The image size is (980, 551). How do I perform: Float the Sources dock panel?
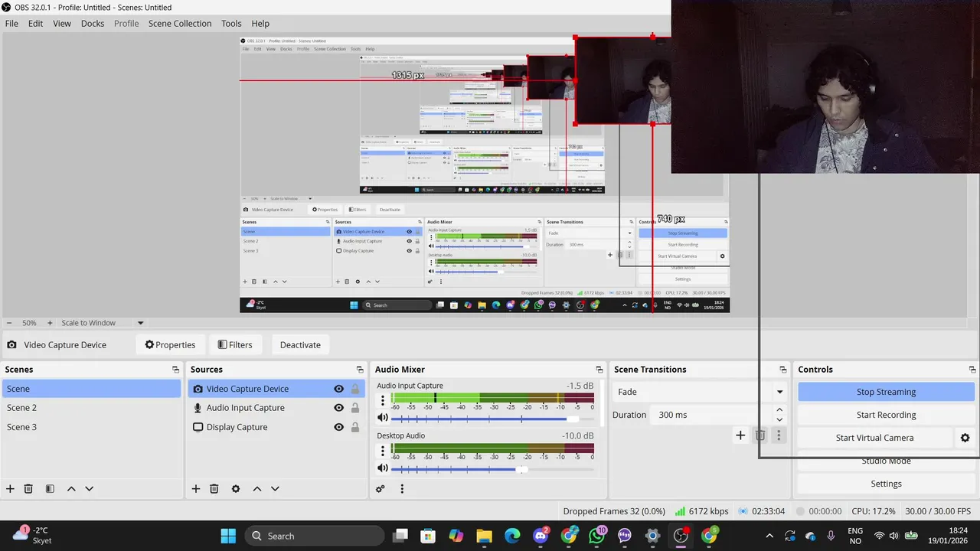tap(360, 370)
